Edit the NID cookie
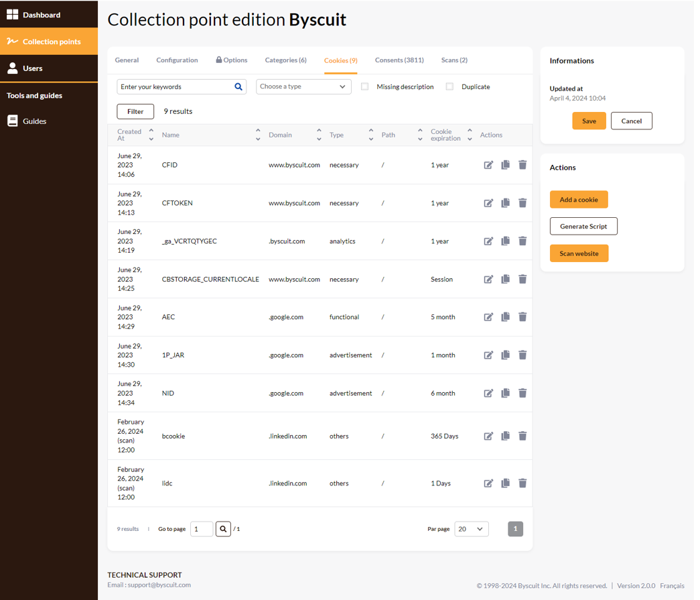This screenshot has width=700, height=600. tap(488, 393)
